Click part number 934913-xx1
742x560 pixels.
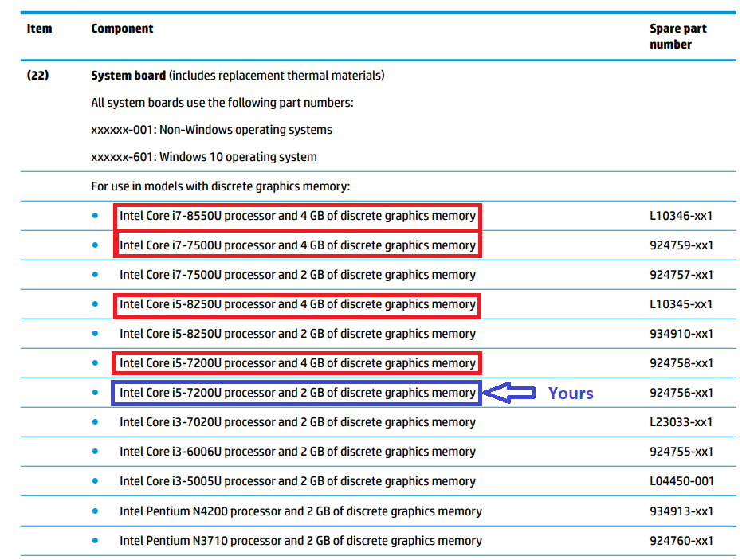pos(681,511)
